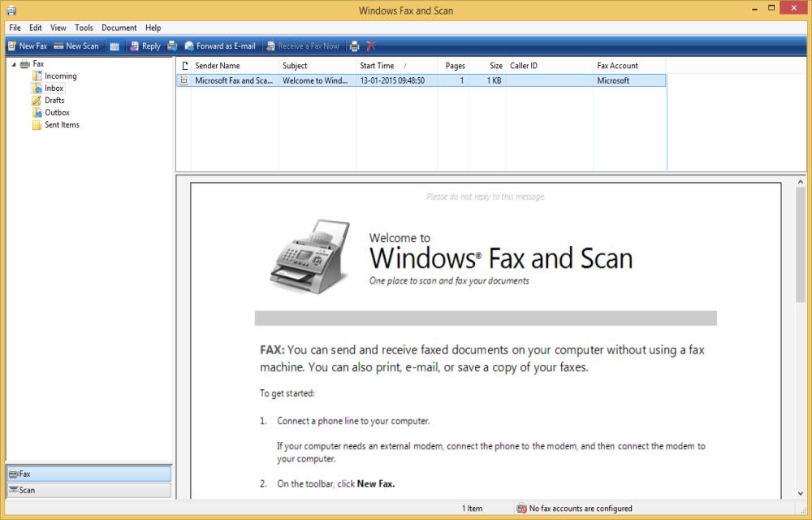Image resolution: width=812 pixels, height=520 pixels.
Task: Click the 'No fax accounts are configured' status icon
Action: [x=521, y=509]
